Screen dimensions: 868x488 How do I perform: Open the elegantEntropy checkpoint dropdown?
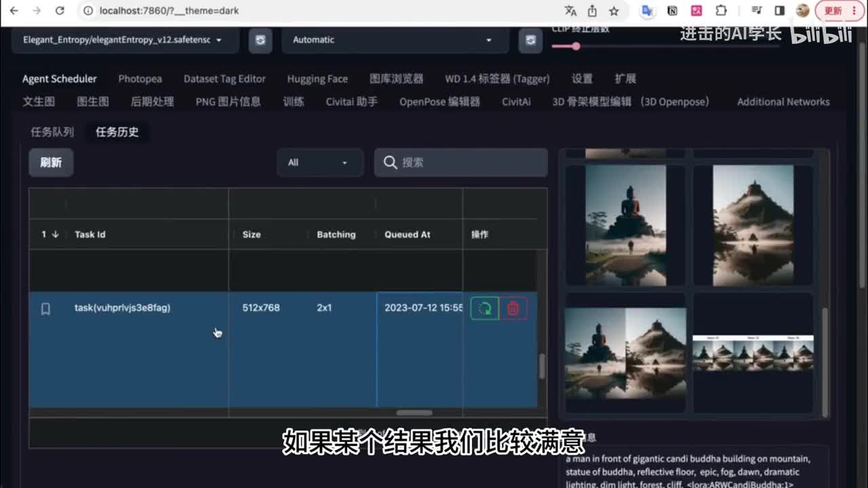point(125,40)
